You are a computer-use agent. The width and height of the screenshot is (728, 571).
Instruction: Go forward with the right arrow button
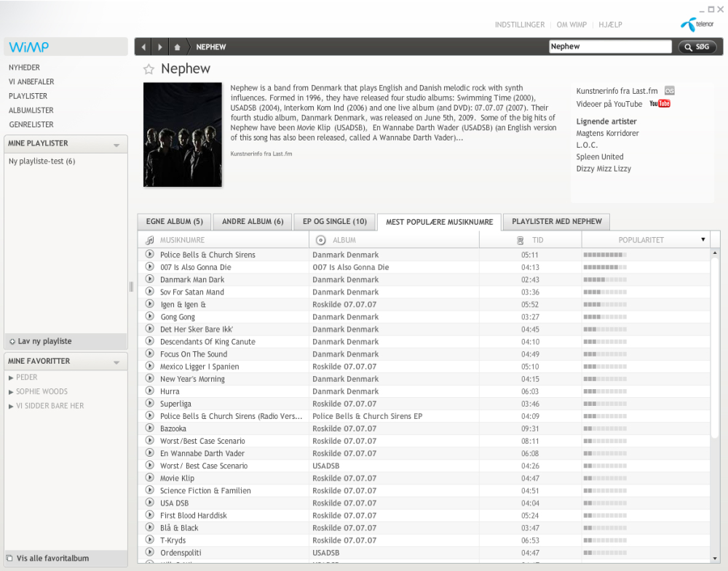160,47
